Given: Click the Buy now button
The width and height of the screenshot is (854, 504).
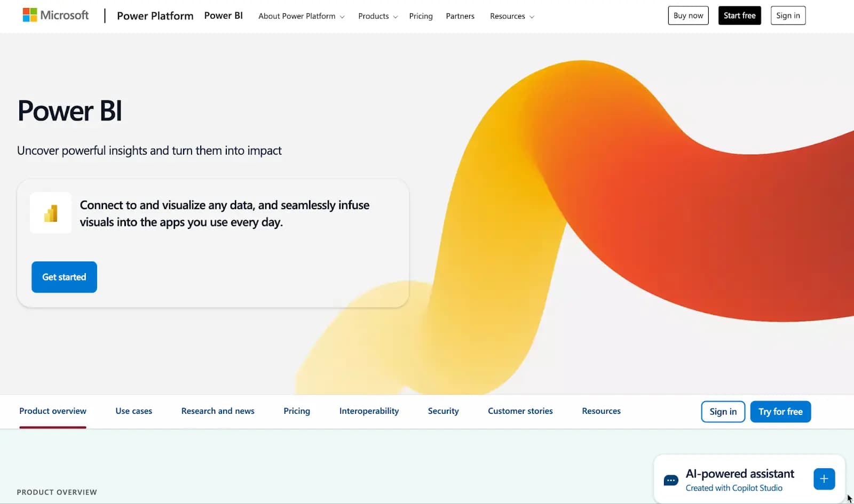Looking at the screenshot, I should tap(688, 15).
